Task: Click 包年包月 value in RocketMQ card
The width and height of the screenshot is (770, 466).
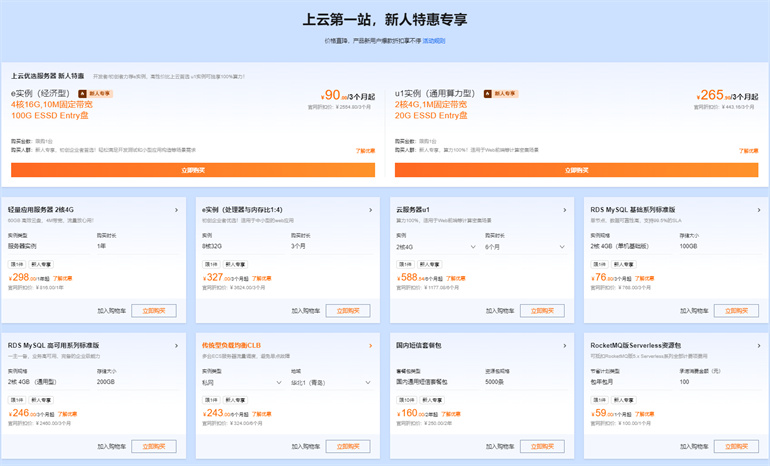Action: [x=601, y=382]
